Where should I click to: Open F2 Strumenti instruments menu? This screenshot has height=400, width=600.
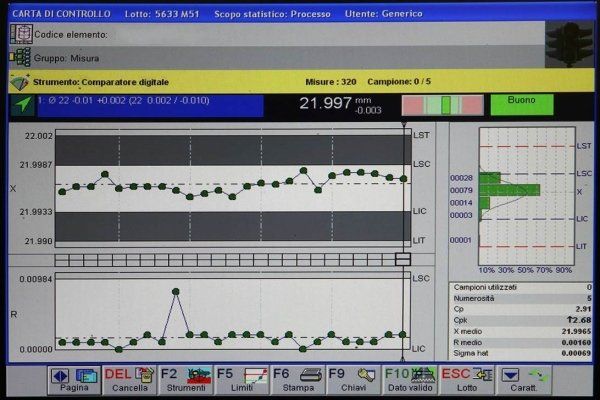pos(185,379)
